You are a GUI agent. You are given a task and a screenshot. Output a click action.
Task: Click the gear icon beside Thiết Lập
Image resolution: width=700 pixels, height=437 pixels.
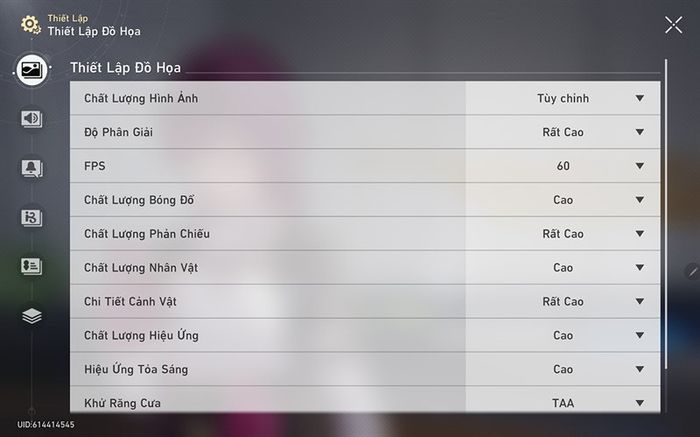click(x=30, y=24)
